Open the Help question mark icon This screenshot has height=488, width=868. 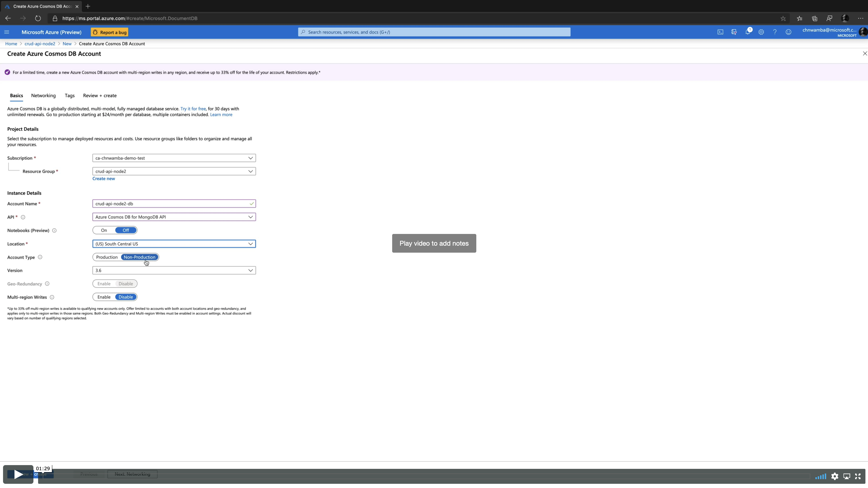775,32
